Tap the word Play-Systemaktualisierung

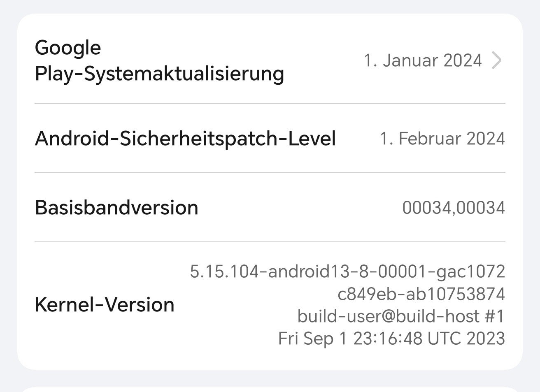(159, 74)
